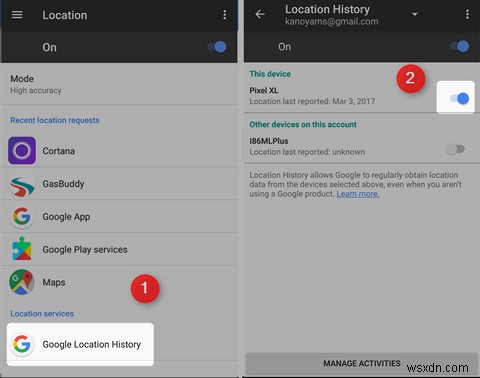This screenshot has height=378, width=480.
Task: Tap the MANAGE ACTIVITIES button
Action: click(362, 363)
